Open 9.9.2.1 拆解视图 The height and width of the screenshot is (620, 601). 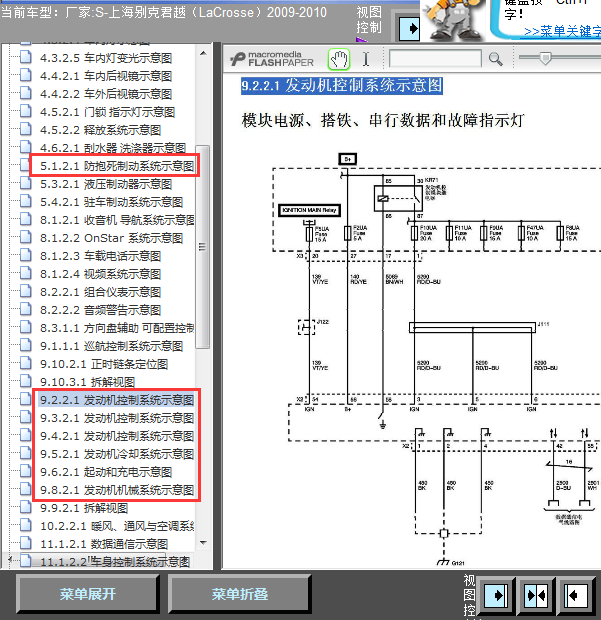coord(84,508)
